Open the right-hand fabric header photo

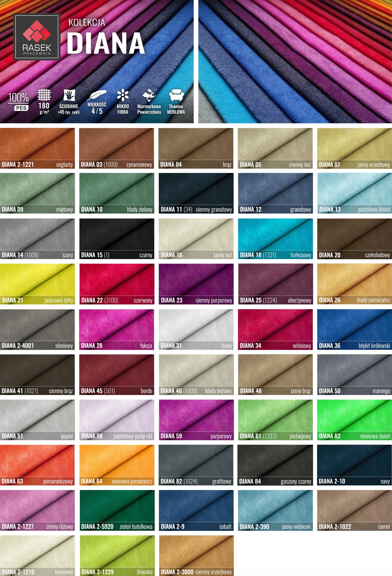(295, 61)
